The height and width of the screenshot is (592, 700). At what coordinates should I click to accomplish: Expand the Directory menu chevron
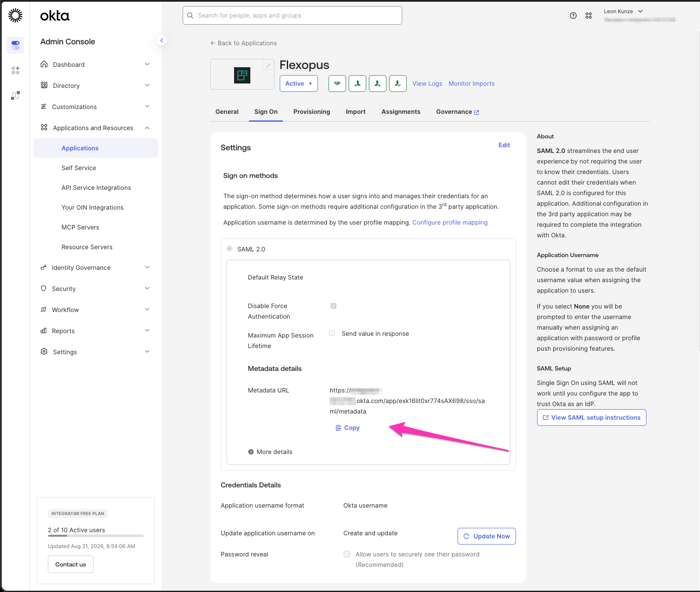click(x=147, y=85)
